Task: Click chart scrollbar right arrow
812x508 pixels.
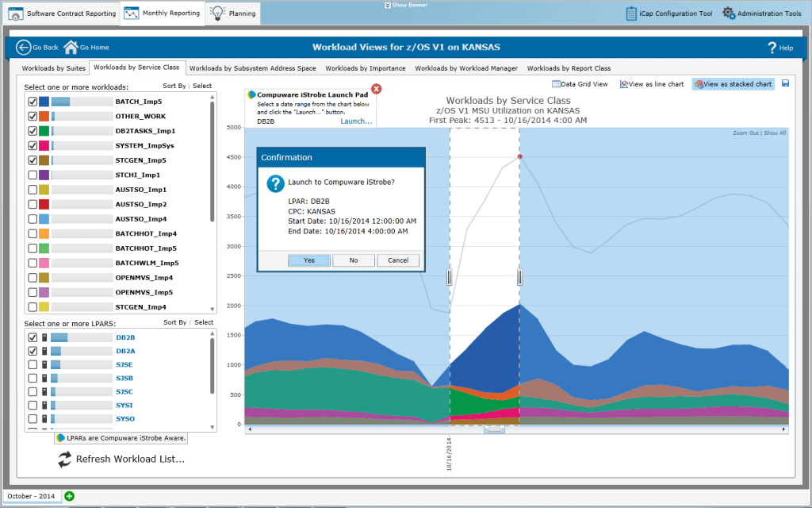Action: [783, 429]
